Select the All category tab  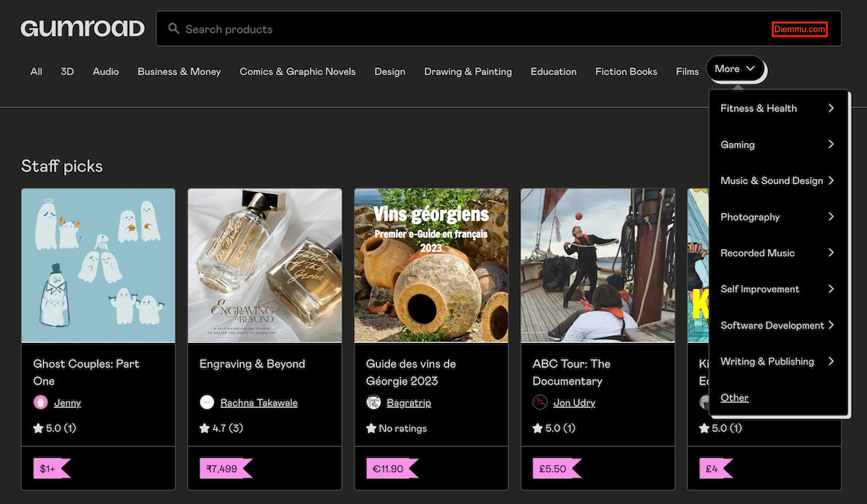[x=36, y=71]
